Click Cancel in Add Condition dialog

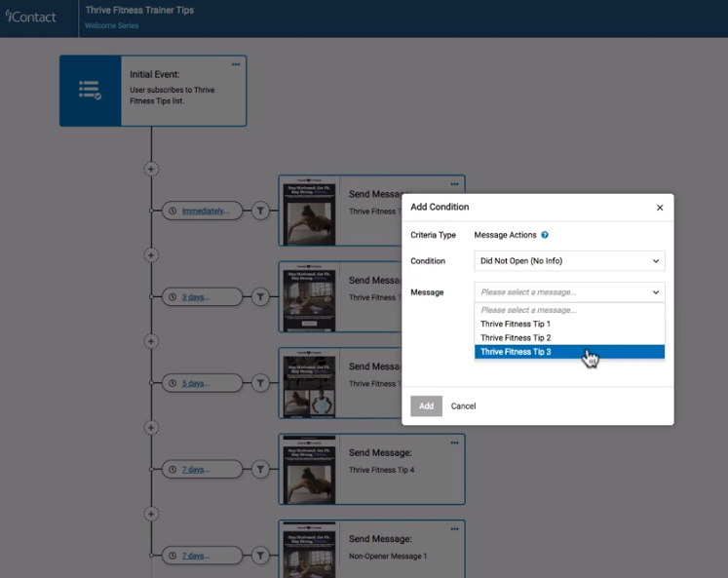463,406
